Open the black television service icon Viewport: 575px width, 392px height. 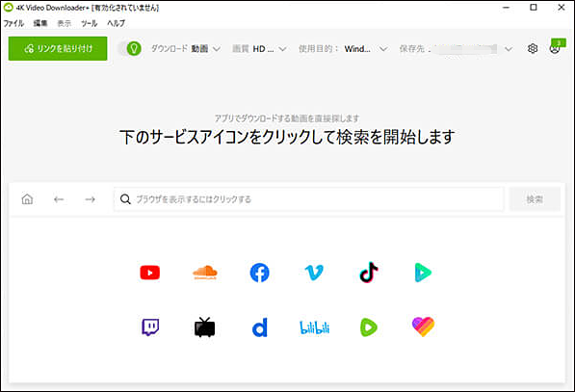click(x=204, y=327)
